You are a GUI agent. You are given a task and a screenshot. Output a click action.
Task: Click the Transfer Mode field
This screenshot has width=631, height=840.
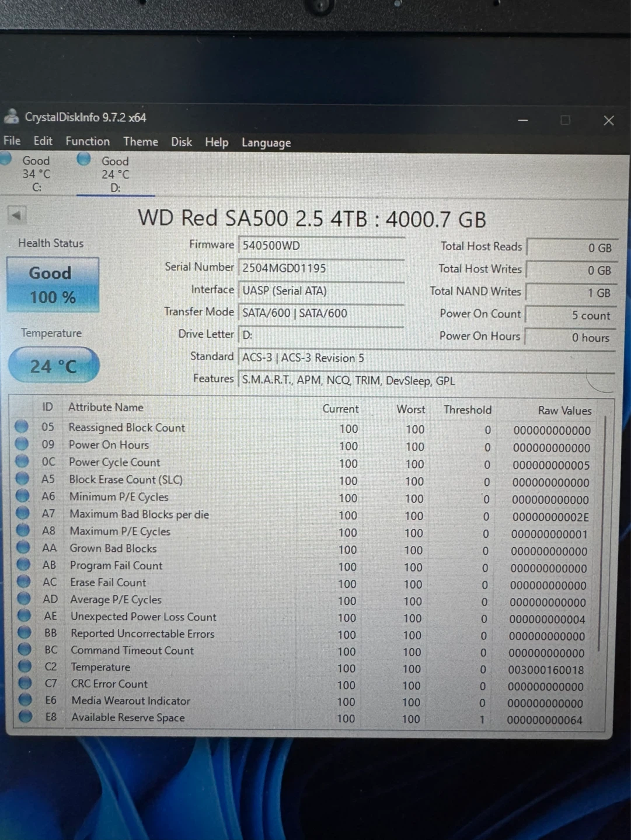322,313
